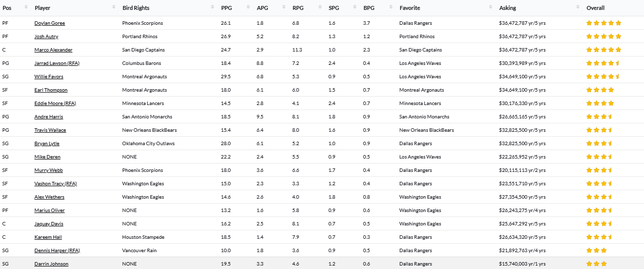Click the Pos column header

pos(7,8)
